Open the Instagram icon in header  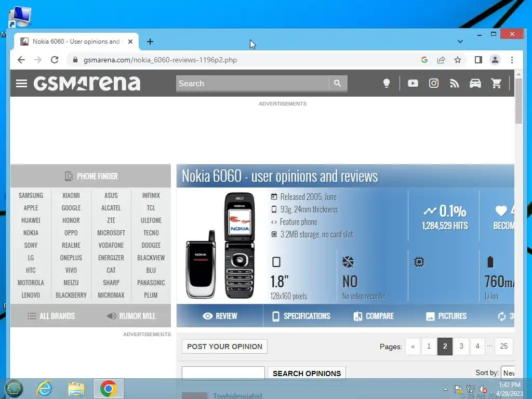pyautogui.click(x=434, y=84)
